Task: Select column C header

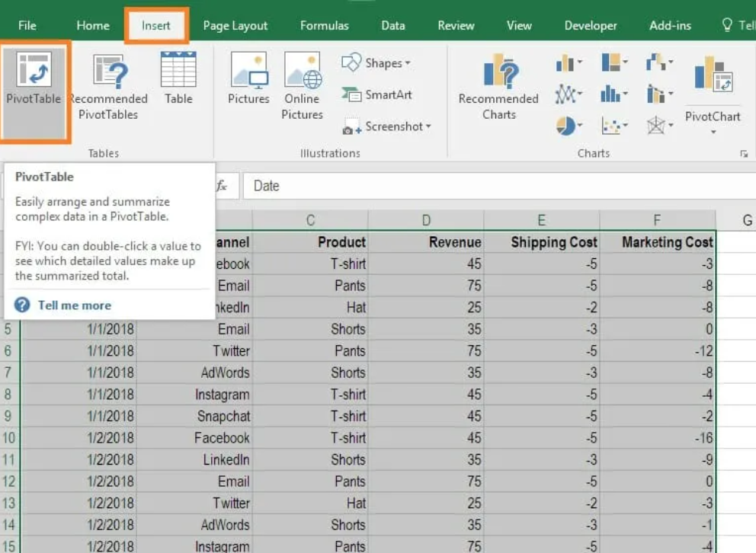Action: click(x=310, y=220)
